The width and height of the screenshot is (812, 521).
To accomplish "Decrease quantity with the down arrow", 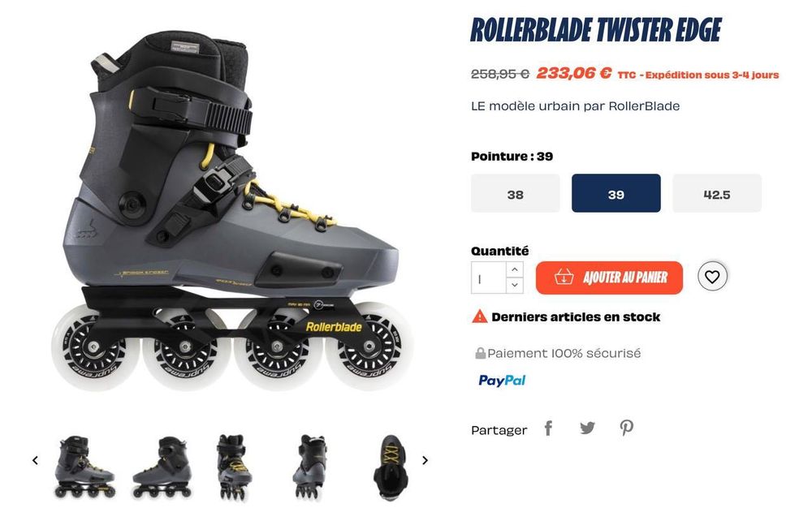I will 514,285.
